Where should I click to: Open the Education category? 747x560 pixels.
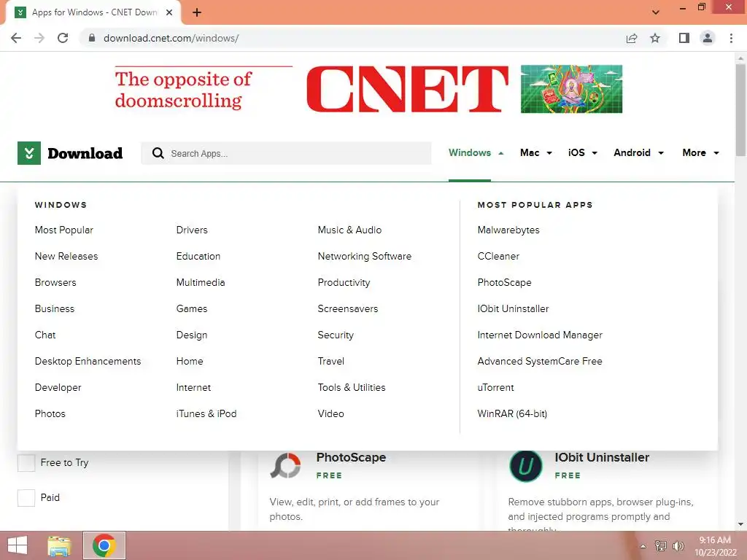(198, 256)
